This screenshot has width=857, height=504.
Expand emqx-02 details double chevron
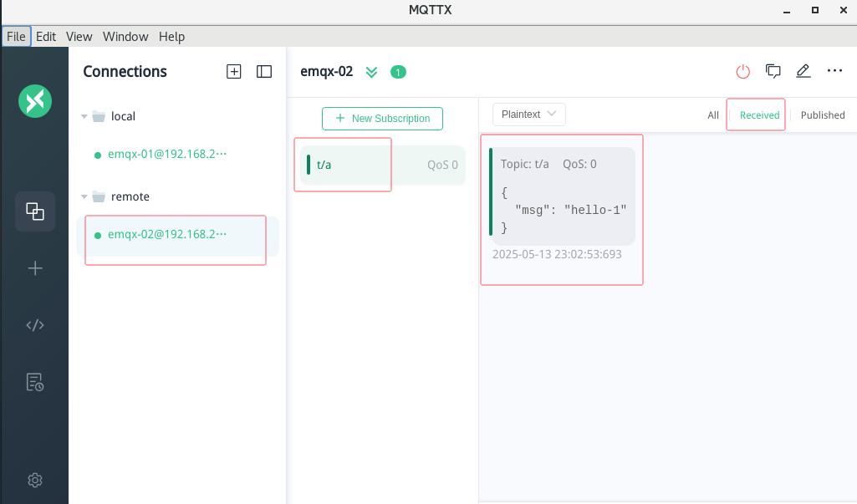tap(372, 72)
